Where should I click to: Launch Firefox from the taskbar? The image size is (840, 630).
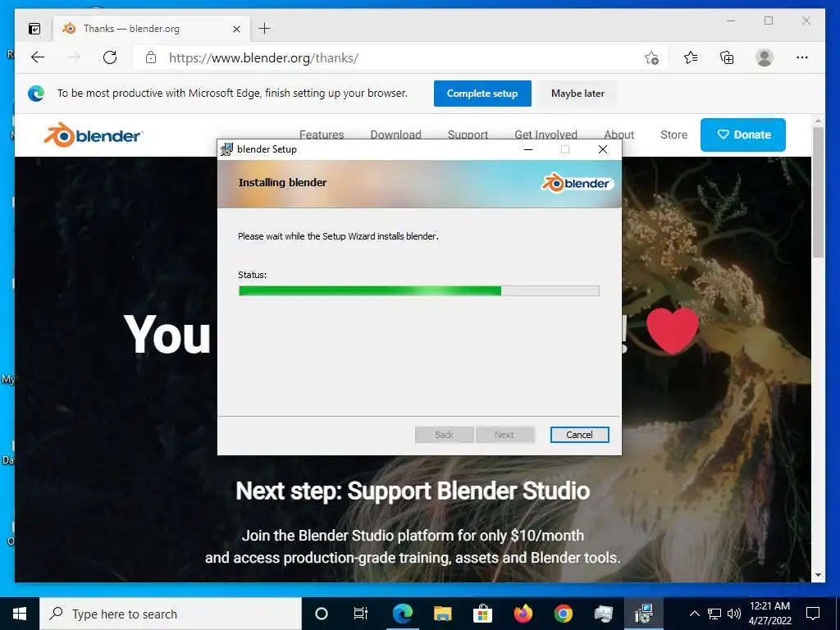point(523,614)
